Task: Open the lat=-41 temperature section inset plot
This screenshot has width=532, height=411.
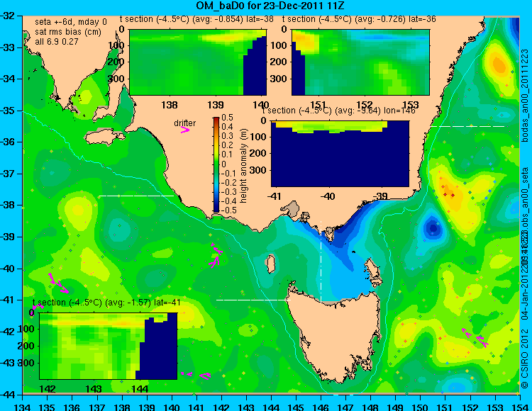Action: click(x=109, y=346)
